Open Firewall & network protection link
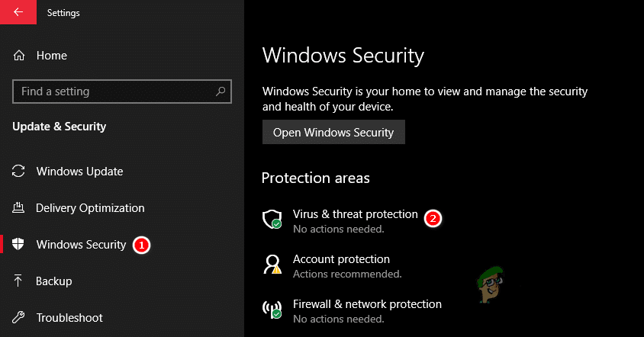This screenshot has height=337, width=644. 367,303
